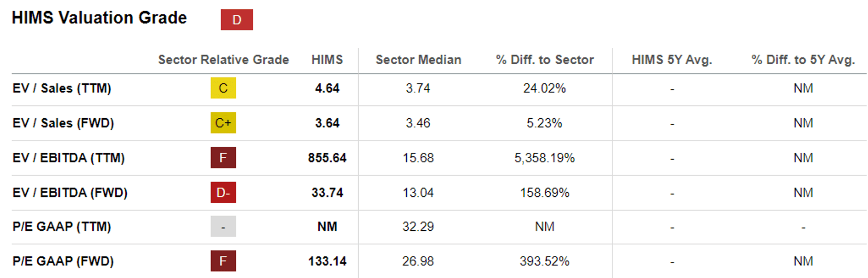Click the gray dash badge for P/E GAAP (TTM)

[223, 227]
